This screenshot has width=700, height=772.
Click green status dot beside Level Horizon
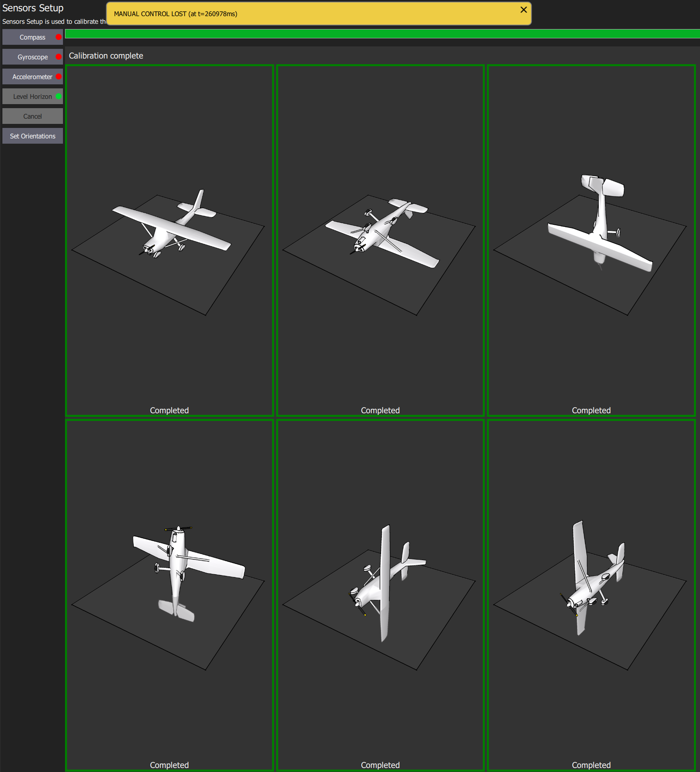click(x=59, y=96)
